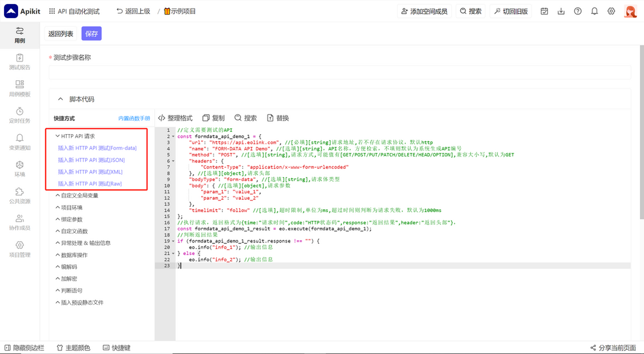
Task: Click 整理格式 in editor toolbar
Action: (175, 118)
